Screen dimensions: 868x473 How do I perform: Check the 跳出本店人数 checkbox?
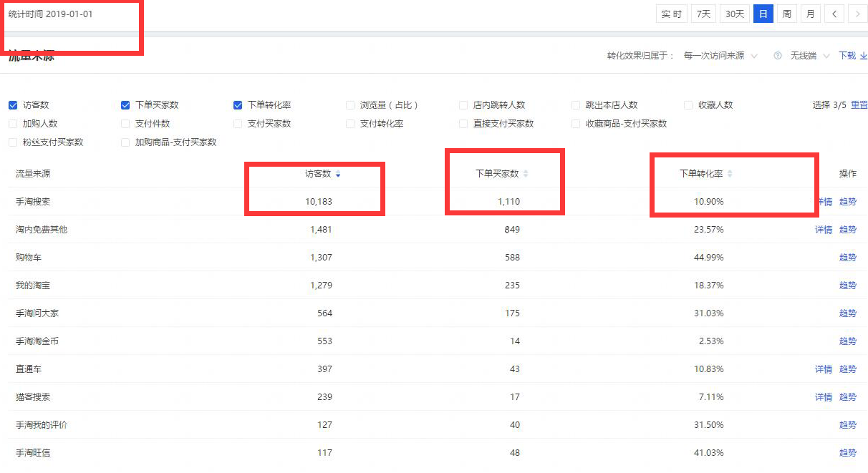[576, 105]
